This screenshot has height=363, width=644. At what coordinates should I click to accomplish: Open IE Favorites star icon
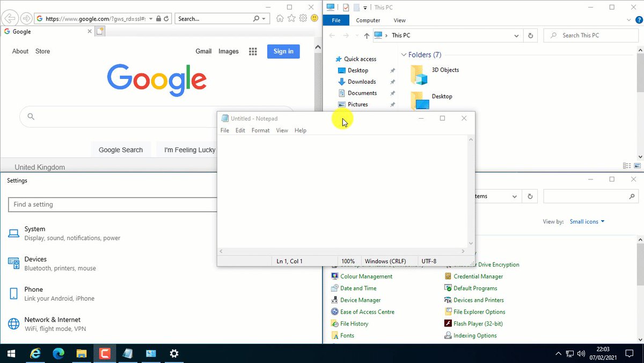[x=291, y=18]
